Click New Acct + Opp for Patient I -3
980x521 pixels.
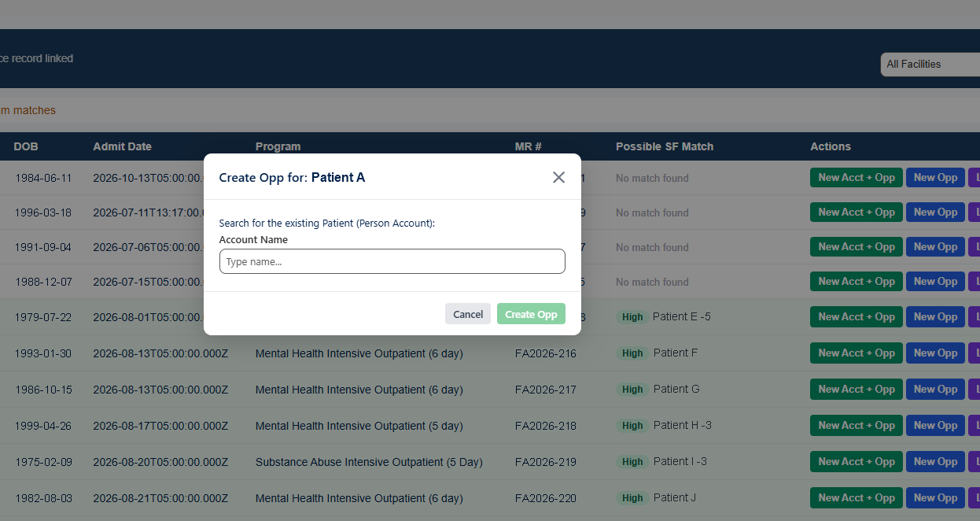(857, 462)
